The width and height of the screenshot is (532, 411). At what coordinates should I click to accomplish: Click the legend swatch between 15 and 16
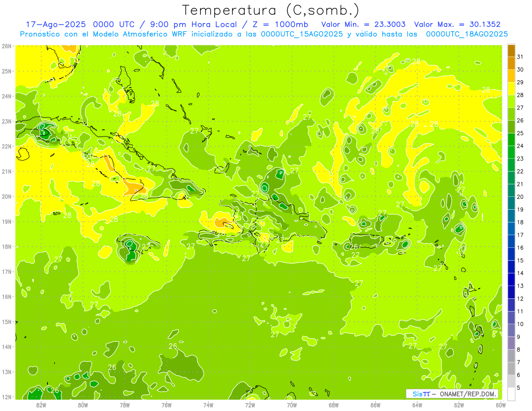[511, 254]
